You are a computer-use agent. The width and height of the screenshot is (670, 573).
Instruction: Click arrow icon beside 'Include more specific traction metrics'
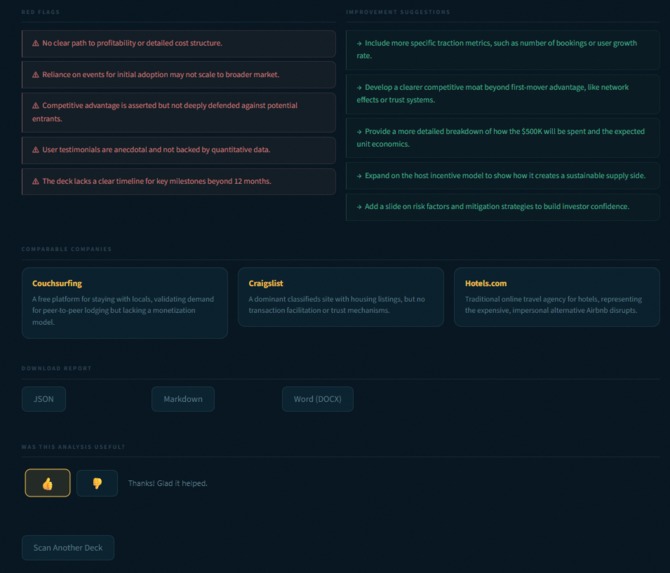(x=359, y=43)
